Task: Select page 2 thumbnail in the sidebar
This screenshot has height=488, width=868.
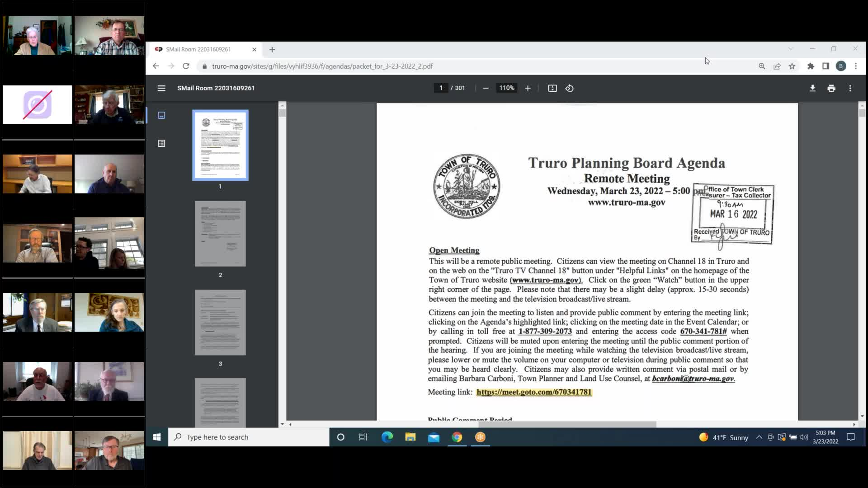Action: [220, 234]
